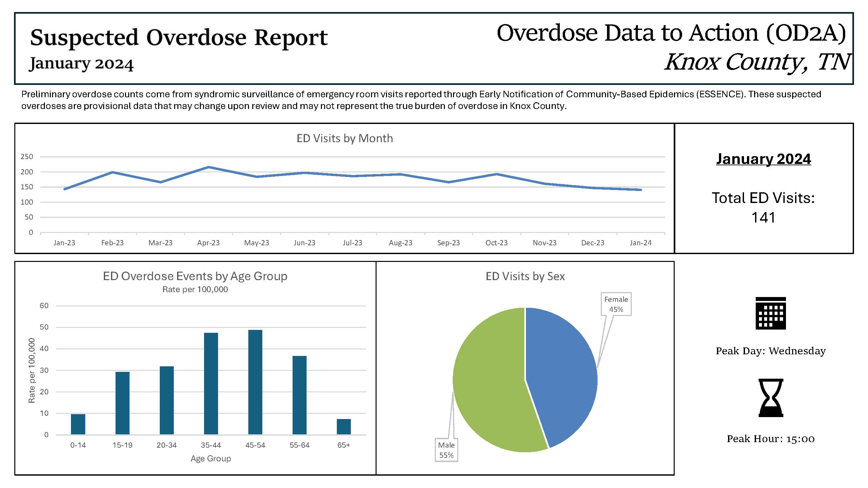The width and height of the screenshot is (868, 488).
Task: Click the 'Female 45%' pie label
Action: click(x=616, y=304)
